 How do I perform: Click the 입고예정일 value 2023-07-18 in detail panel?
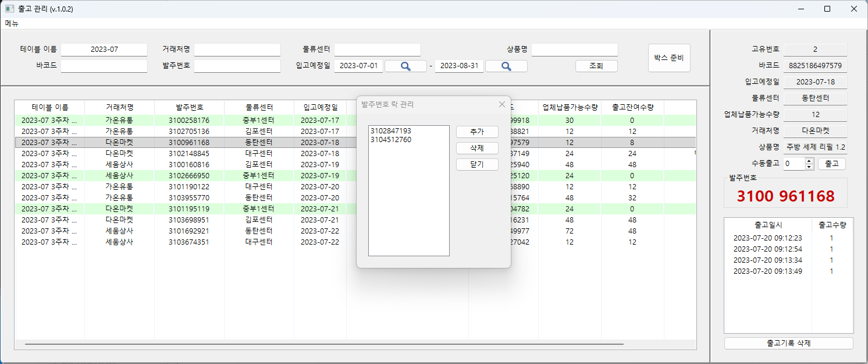coord(815,82)
